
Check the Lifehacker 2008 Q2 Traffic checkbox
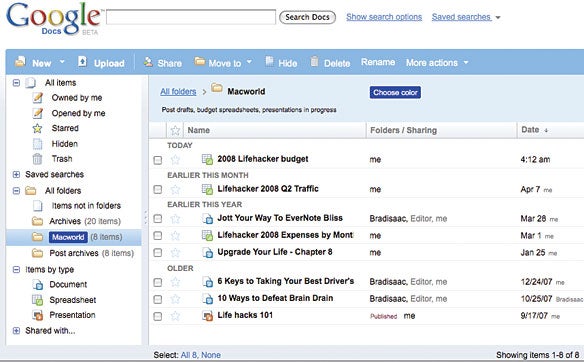click(158, 190)
